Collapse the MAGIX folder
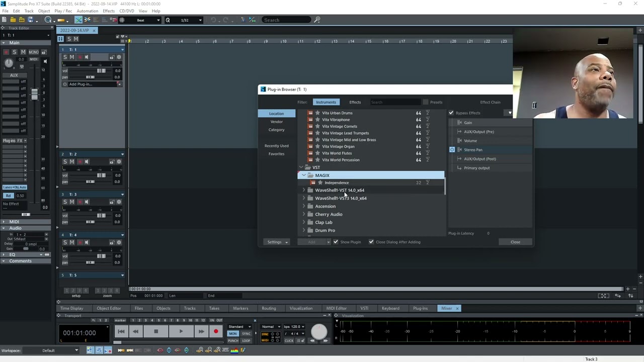 pos(303,175)
